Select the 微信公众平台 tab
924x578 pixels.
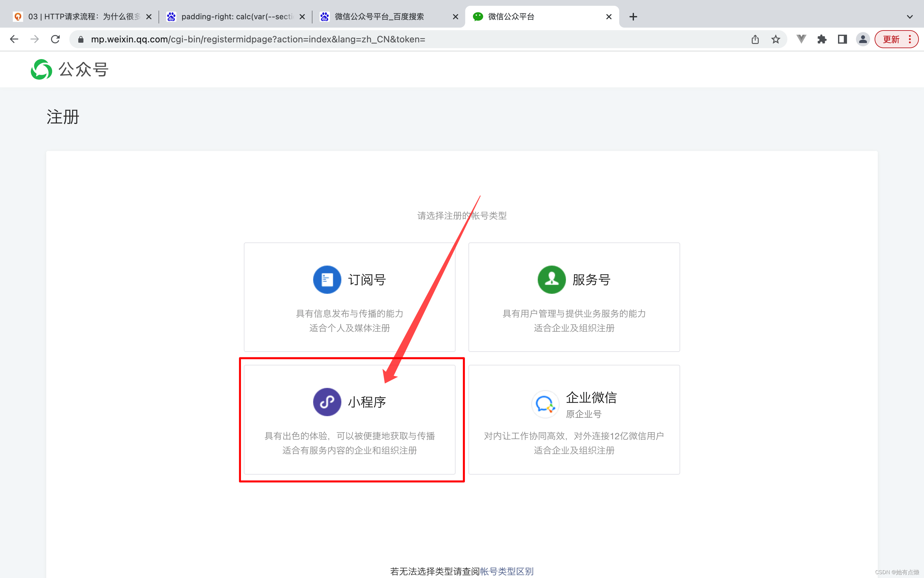[542, 17]
